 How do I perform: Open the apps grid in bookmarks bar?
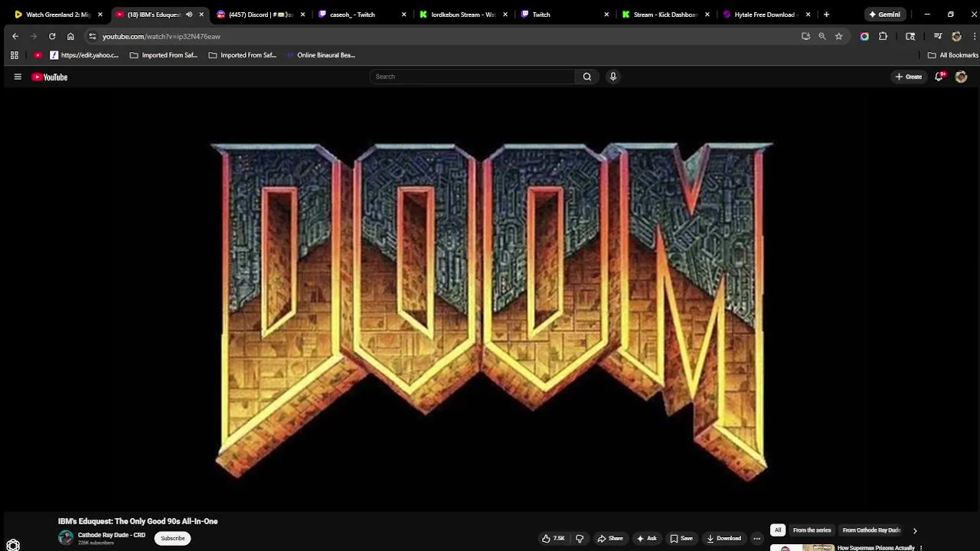click(14, 55)
